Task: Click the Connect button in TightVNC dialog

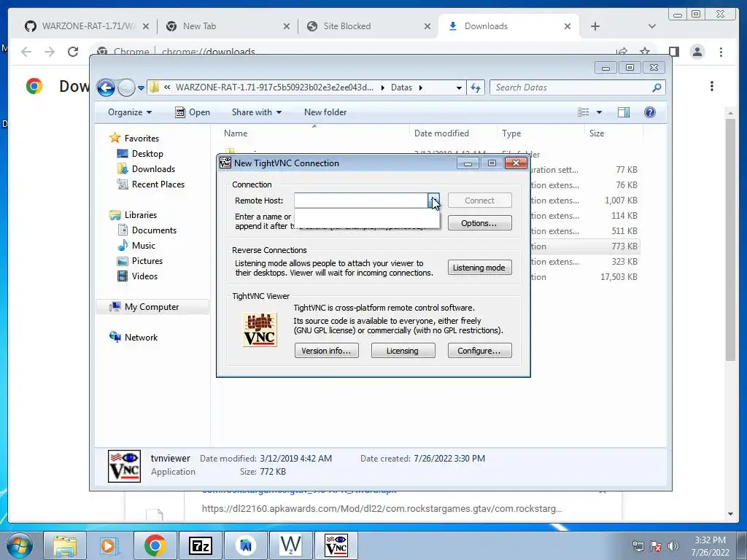Action: point(480,201)
